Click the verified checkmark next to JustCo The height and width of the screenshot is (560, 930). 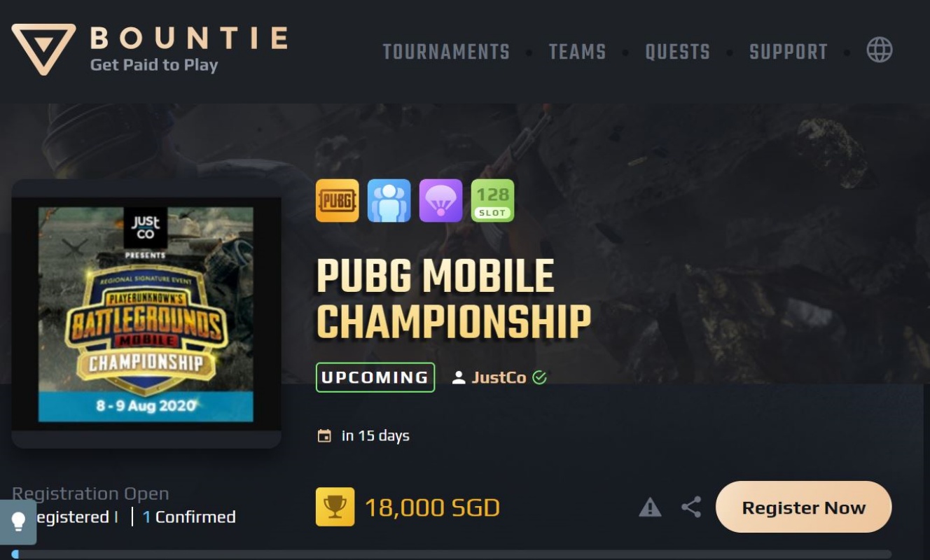[x=539, y=377]
